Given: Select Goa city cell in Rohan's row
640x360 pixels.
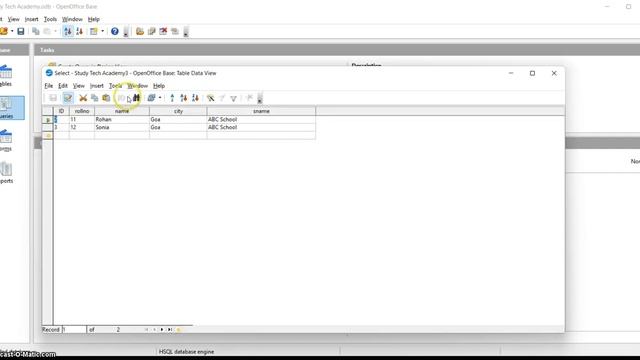Looking at the screenshot, I should click(x=178, y=120).
